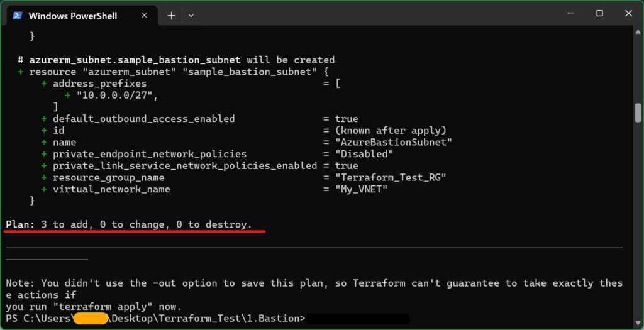The width and height of the screenshot is (644, 330).
Task: Maximize the terminal window
Action: coord(599,14)
